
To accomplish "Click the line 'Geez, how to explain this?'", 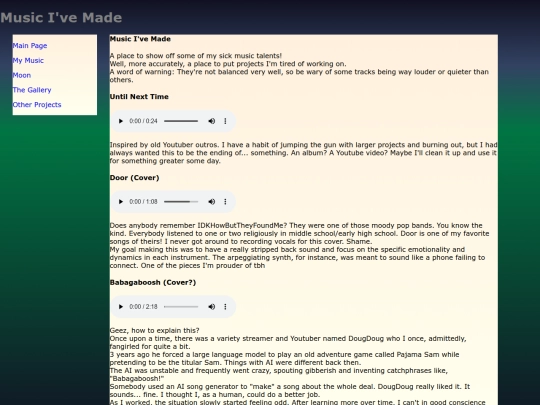I will (x=155, y=331).
